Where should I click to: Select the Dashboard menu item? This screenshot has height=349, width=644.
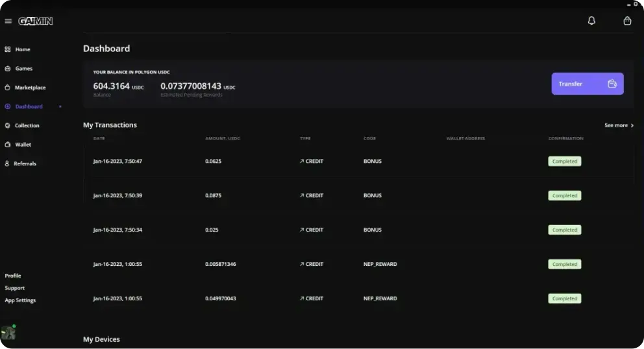click(29, 106)
